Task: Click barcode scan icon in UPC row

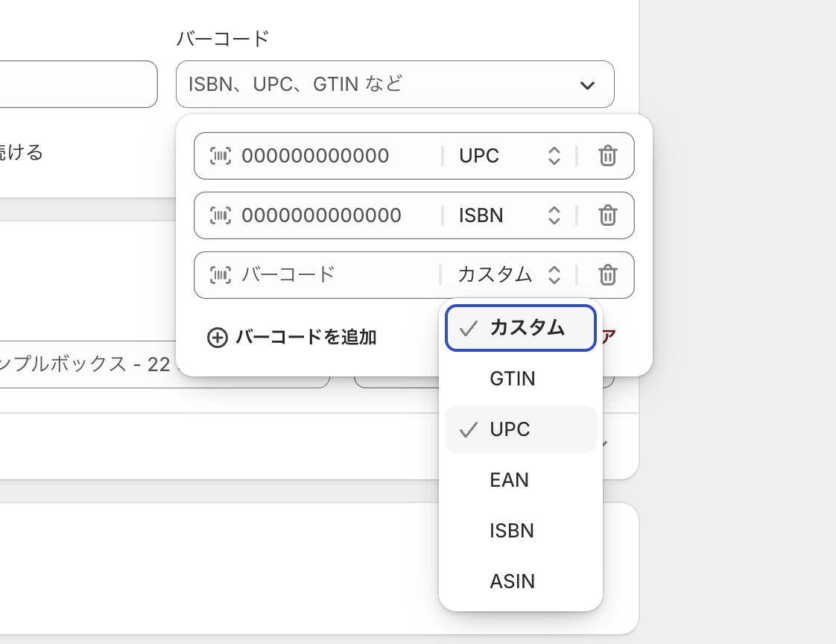Action: tap(221, 156)
